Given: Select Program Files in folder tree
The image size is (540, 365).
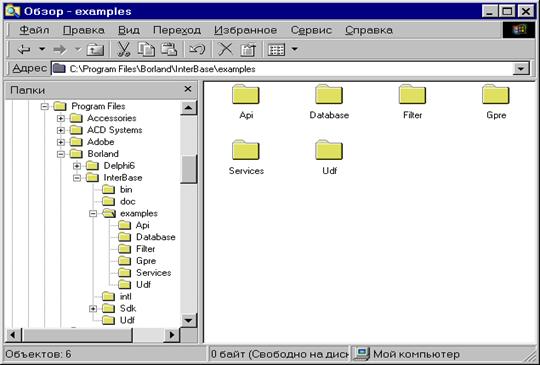Looking at the screenshot, I should [98, 106].
